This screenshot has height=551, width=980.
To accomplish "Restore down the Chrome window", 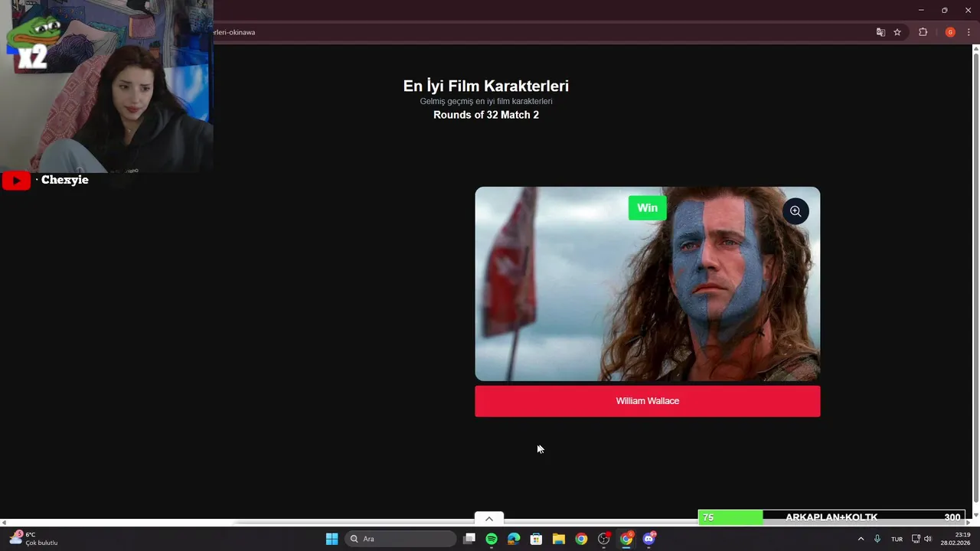I will point(944,10).
